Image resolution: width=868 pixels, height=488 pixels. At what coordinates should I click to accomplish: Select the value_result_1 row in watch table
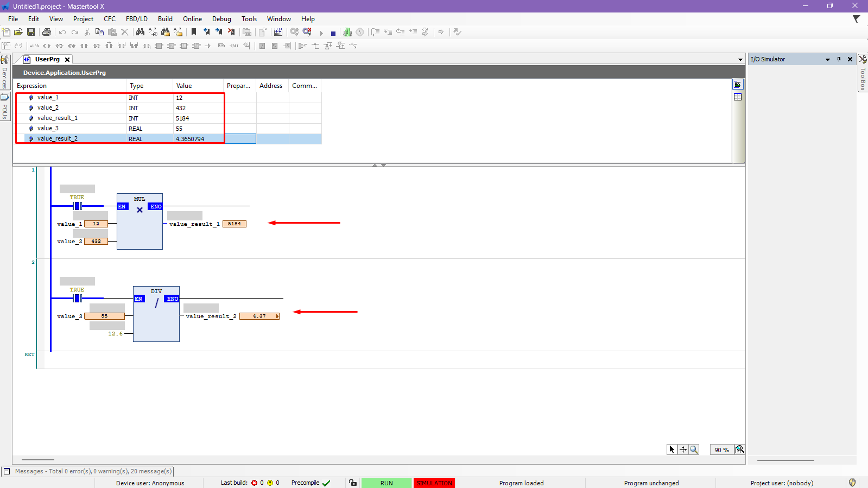click(x=58, y=118)
